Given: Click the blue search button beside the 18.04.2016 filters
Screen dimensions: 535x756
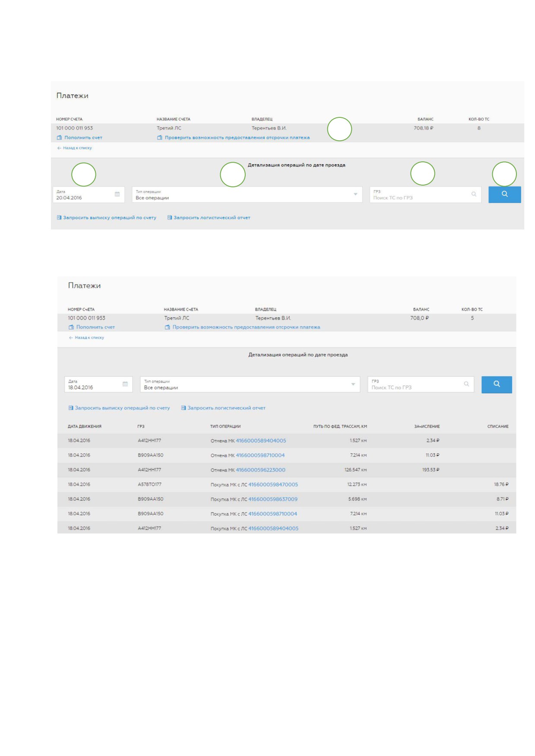Looking at the screenshot, I should [497, 384].
